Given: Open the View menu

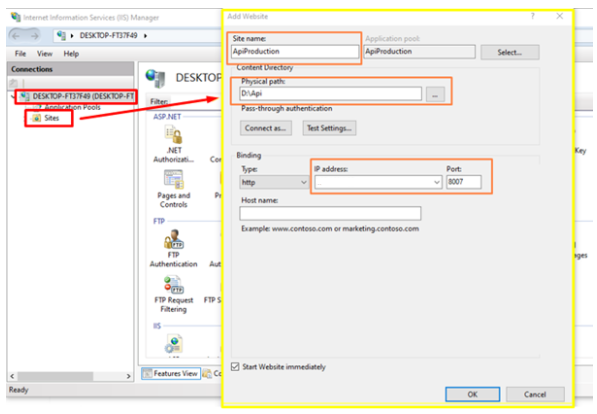Looking at the screenshot, I should click(45, 54).
